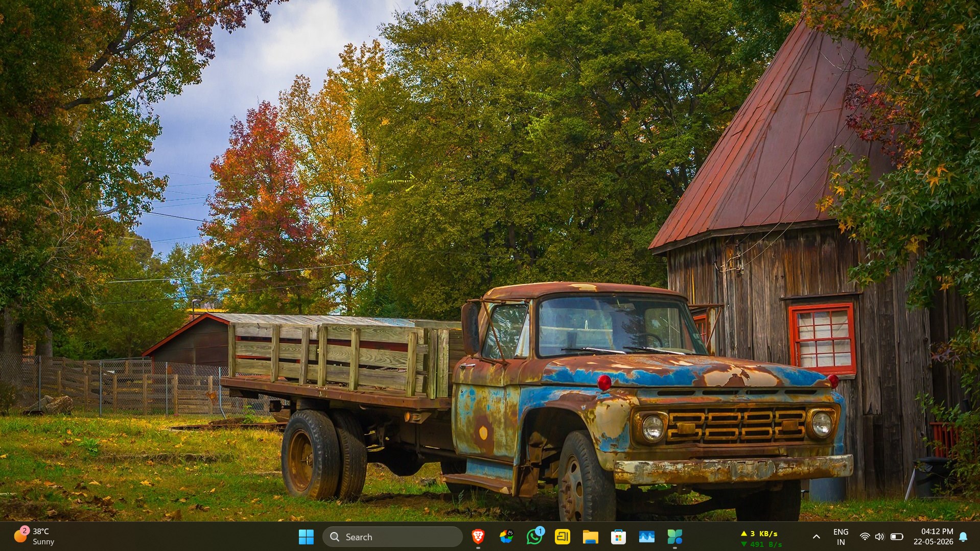Click the network speed monitor readout
This screenshot has height=551, width=980.
[761, 539]
